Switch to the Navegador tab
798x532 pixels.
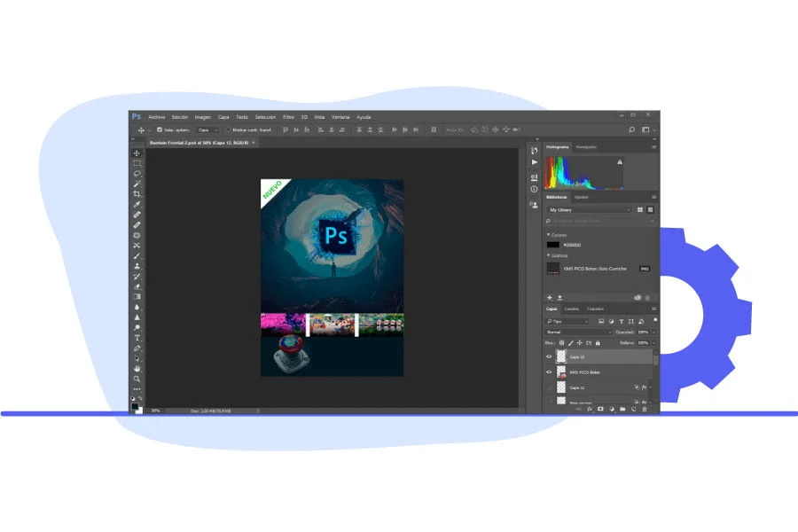pos(586,146)
